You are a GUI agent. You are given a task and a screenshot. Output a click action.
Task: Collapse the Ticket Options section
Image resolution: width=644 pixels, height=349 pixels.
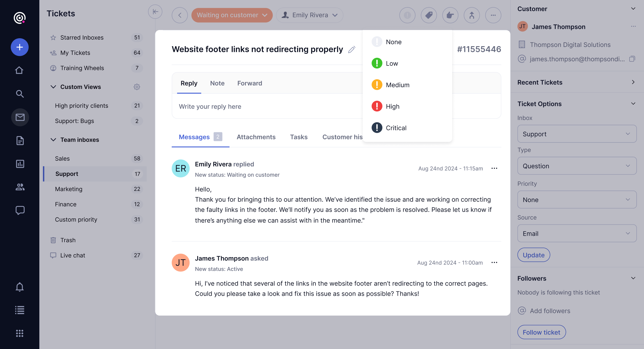coord(633,104)
